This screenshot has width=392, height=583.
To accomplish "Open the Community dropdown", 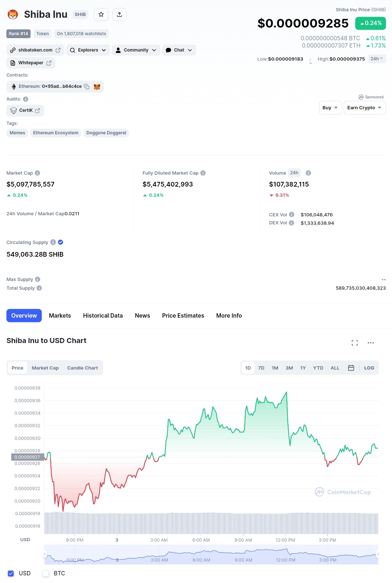I will tap(136, 50).
